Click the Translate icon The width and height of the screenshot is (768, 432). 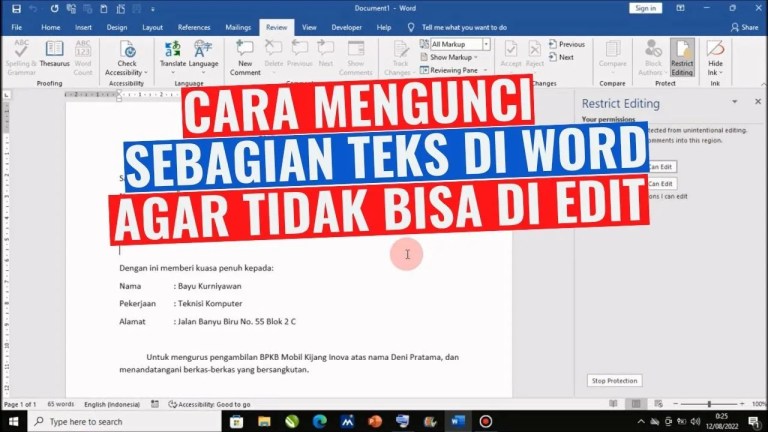[173, 50]
